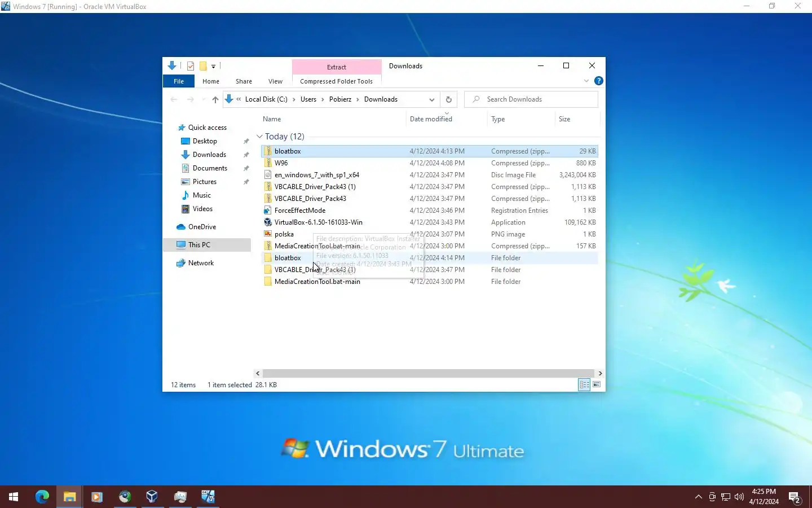Open Videos in the navigation pane

click(x=202, y=209)
